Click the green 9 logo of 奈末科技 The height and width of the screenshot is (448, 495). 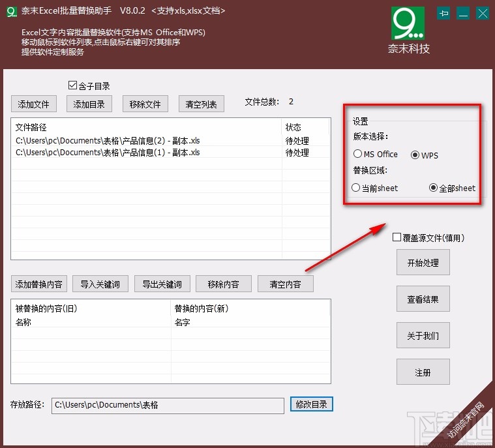coord(408,23)
